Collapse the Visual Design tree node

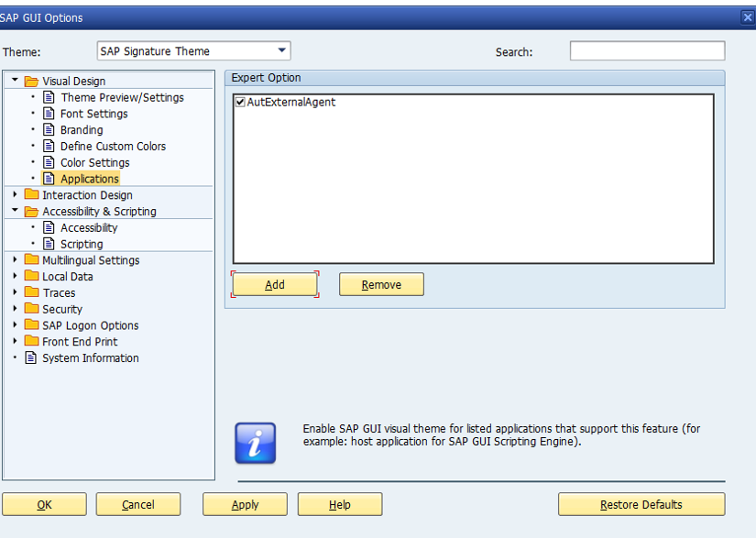pos(15,80)
